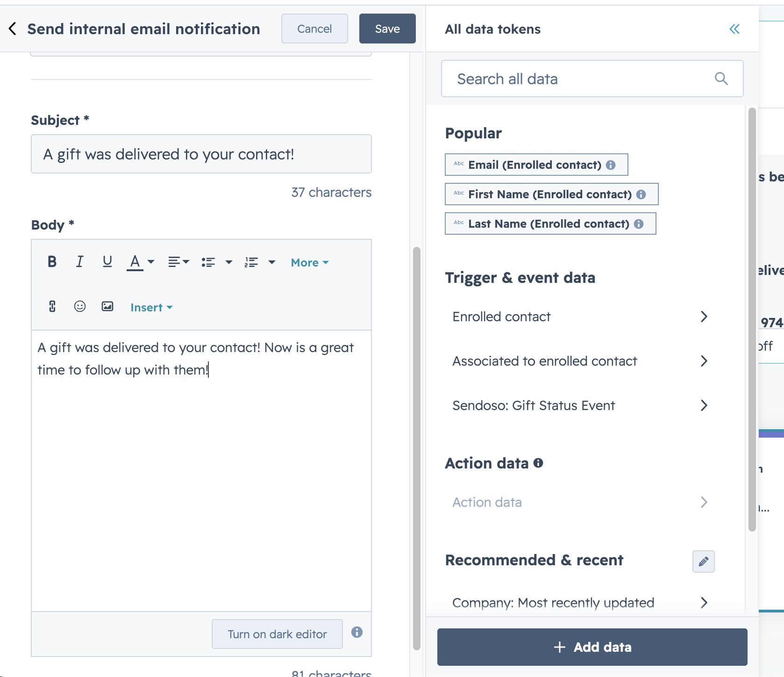Open bulleted list style dropdown arrow
This screenshot has width=784, height=677.
229,262
